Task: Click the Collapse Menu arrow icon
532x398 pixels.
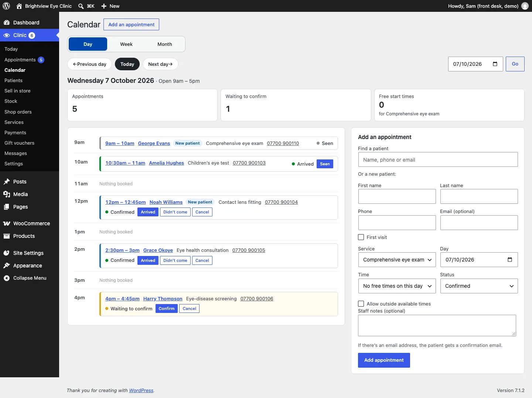Action: tap(7, 278)
